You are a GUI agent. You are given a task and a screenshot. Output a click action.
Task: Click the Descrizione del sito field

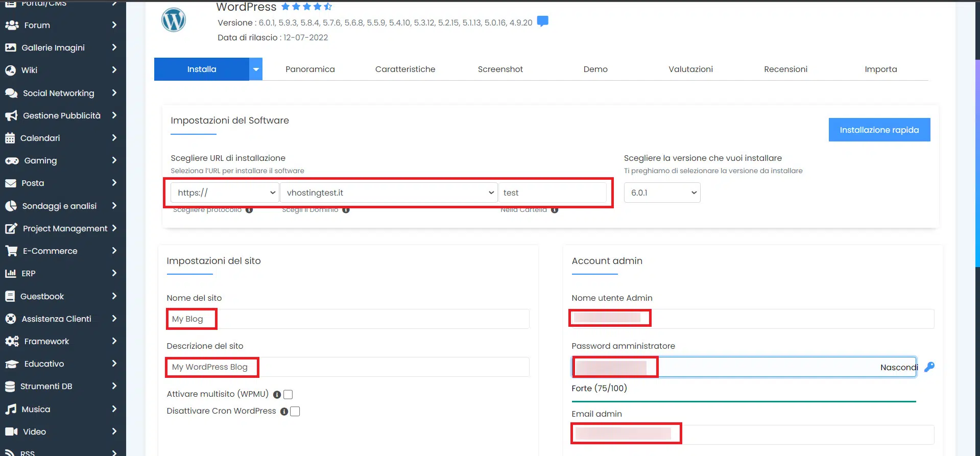coord(348,367)
